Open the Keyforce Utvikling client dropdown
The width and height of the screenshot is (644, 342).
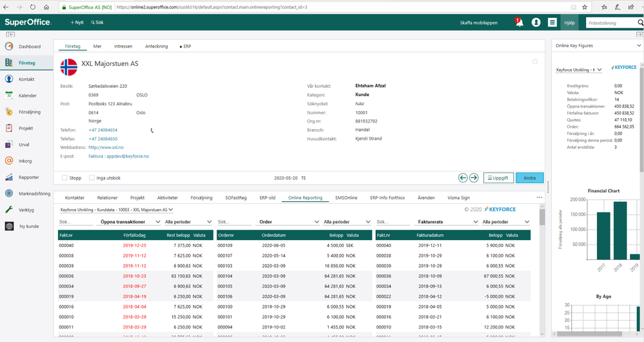coord(579,70)
